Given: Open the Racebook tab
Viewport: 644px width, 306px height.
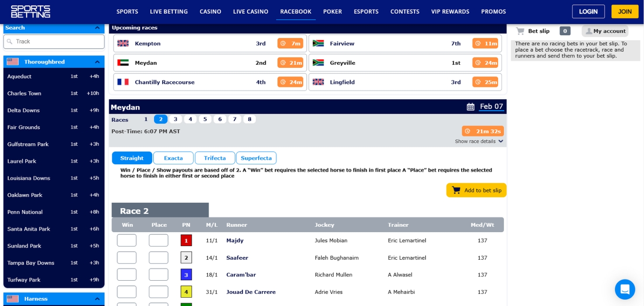Looking at the screenshot, I should 296,12.
